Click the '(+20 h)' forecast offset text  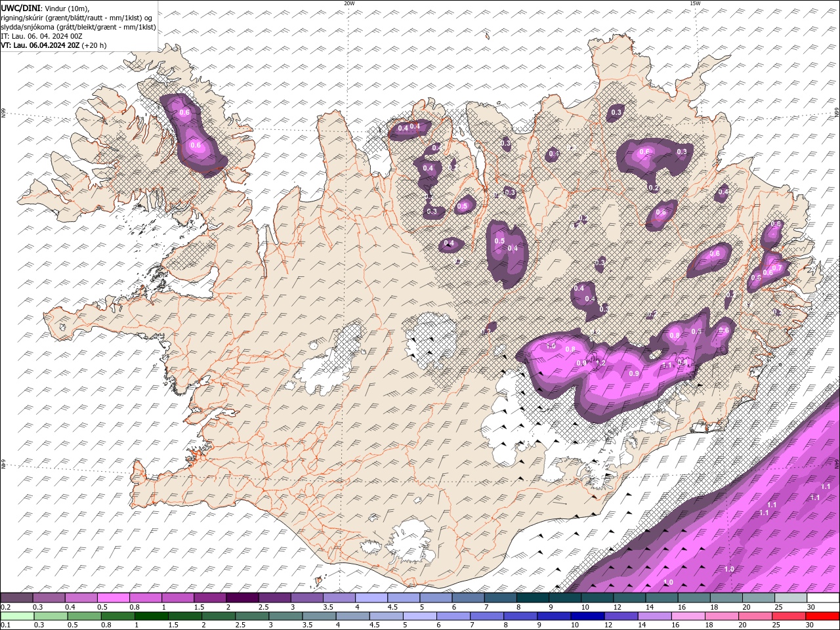click(x=94, y=45)
